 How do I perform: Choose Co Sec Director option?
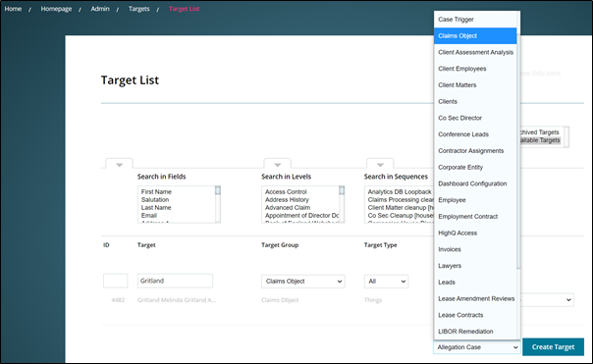click(475, 118)
